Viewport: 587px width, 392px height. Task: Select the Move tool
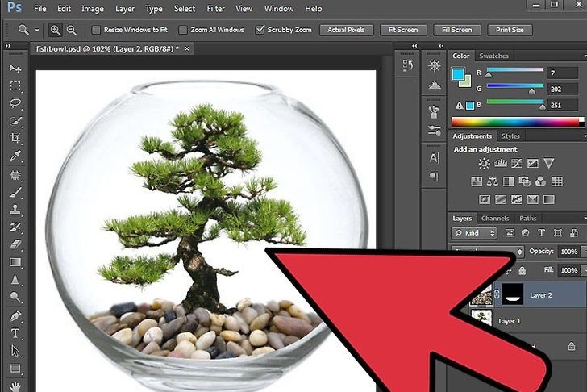point(15,68)
